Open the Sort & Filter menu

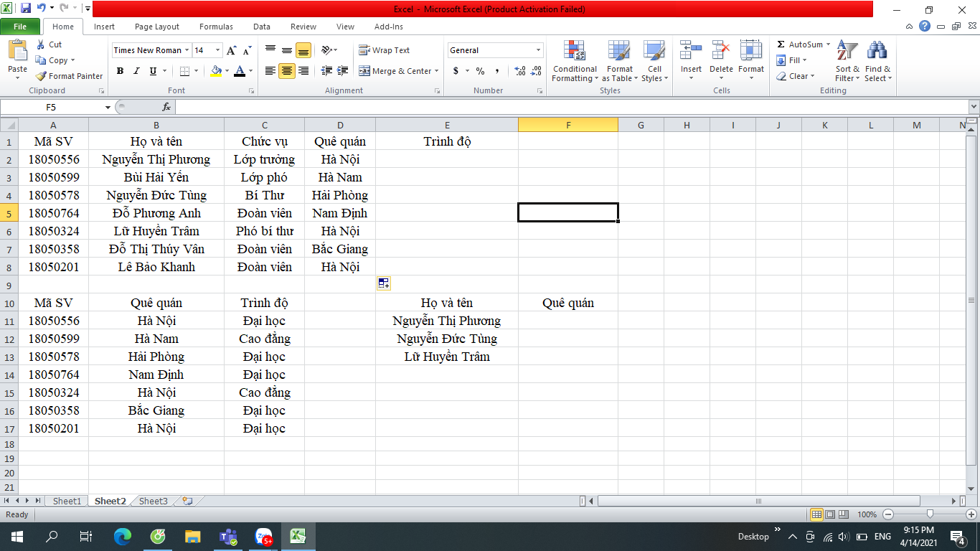tap(847, 62)
